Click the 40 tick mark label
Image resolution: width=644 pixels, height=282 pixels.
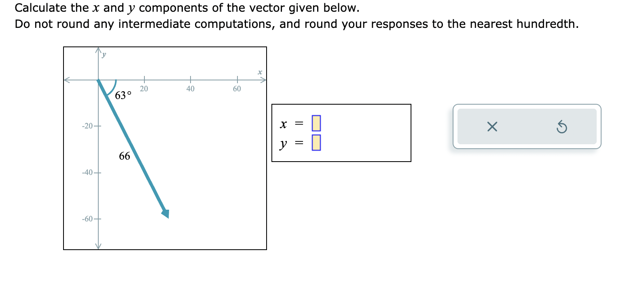click(191, 88)
